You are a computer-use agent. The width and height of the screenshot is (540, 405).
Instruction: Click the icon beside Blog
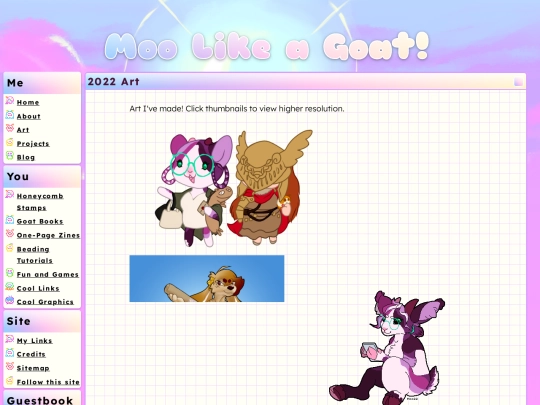10,156
